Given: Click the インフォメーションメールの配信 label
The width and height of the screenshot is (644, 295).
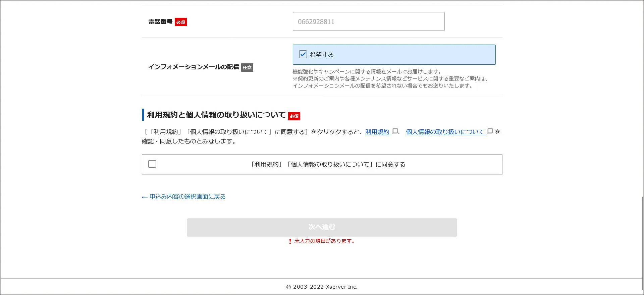Looking at the screenshot, I should [194, 67].
